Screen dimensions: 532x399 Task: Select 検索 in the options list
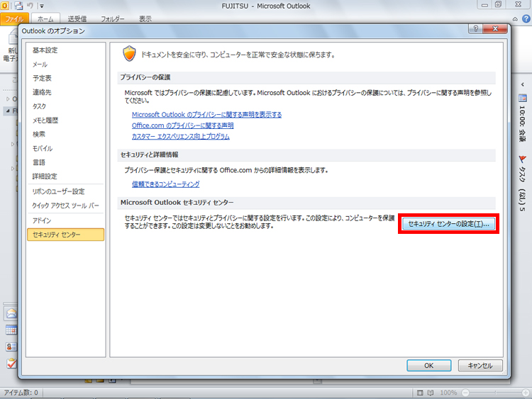(x=66, y=134)
